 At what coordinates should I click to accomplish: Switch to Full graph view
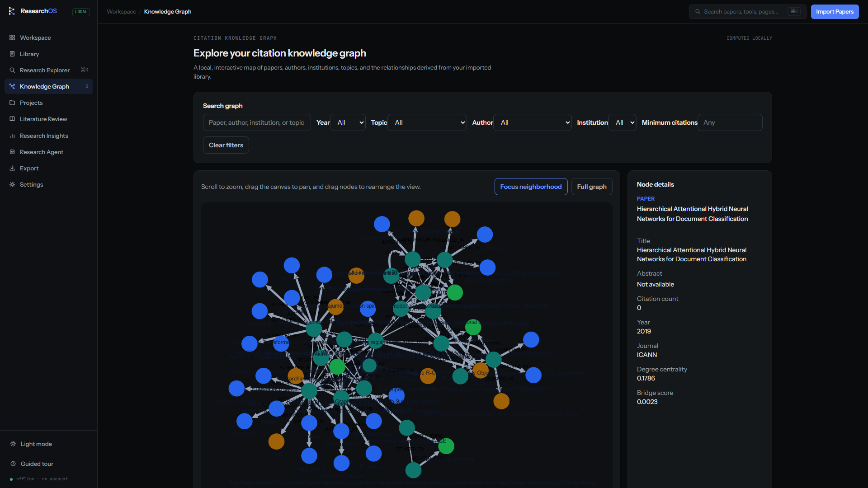click(x=591, y=187)
